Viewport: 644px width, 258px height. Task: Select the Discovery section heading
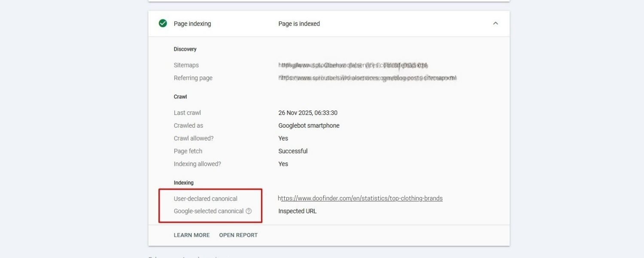coord(185,49)
